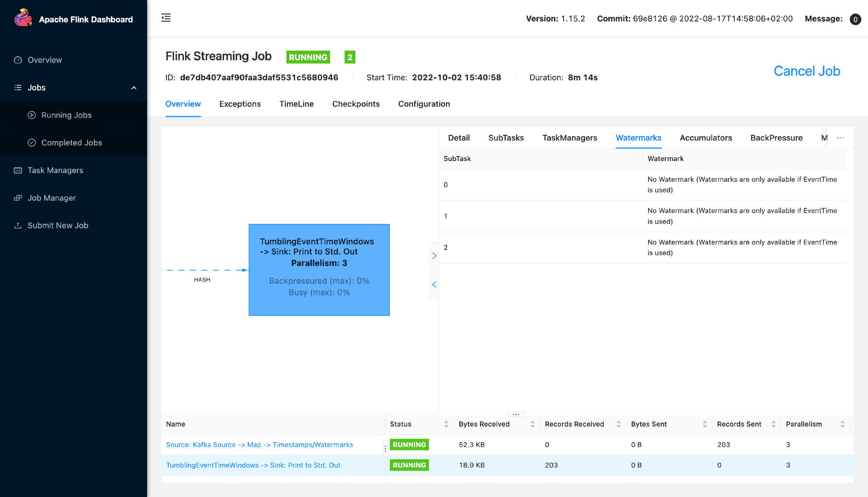Select the BackPressure tab
This screenshot has width=868, height=497.
click(777, 138)
